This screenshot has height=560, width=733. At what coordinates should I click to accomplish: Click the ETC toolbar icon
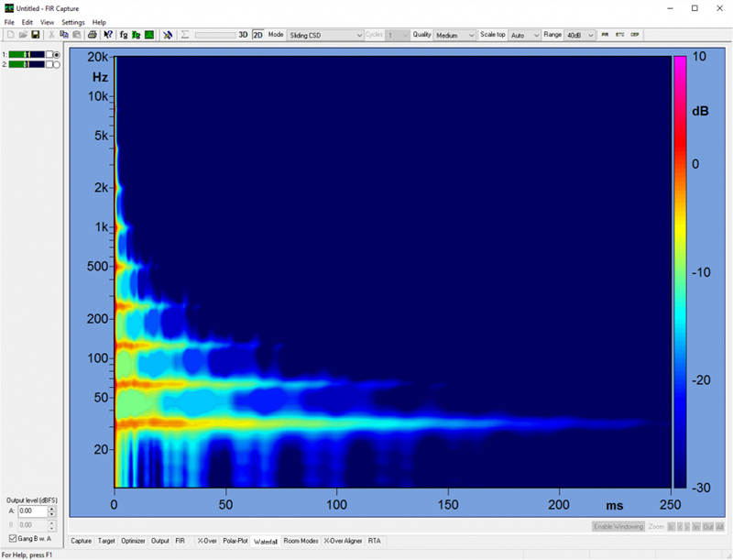pos(620,35)
